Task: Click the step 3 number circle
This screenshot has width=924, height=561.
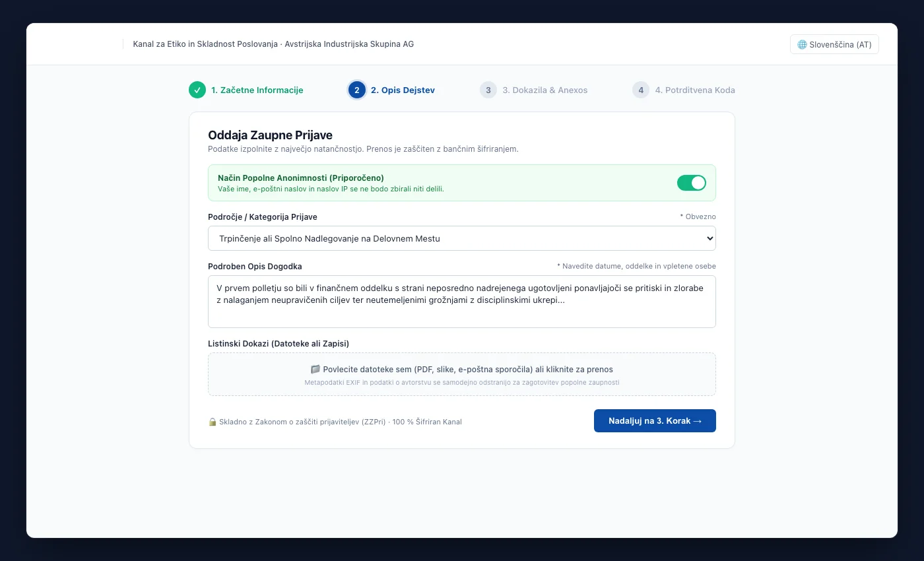Action: tap(488, 90)
